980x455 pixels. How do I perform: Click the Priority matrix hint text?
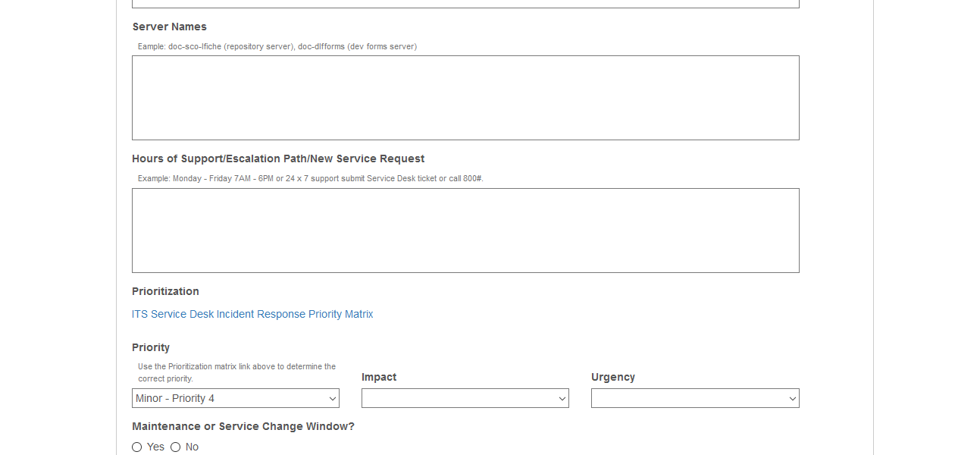pyautogui.click(x=236, y=372)
